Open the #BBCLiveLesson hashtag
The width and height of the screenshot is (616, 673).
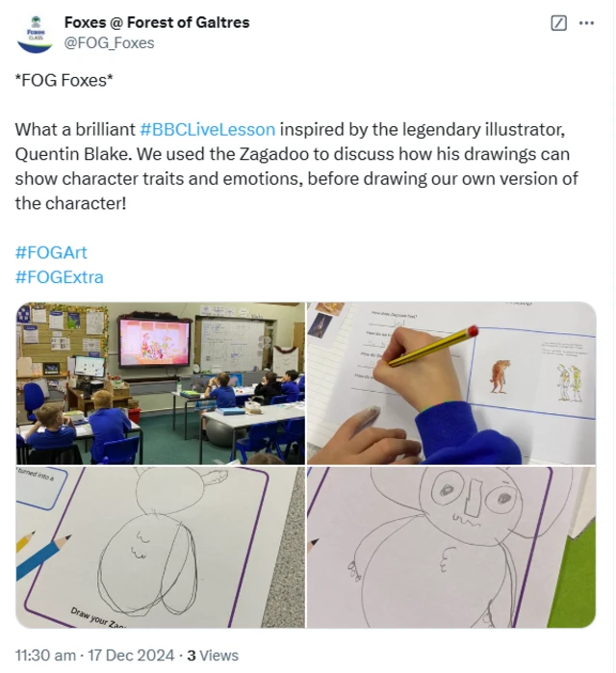208,130
